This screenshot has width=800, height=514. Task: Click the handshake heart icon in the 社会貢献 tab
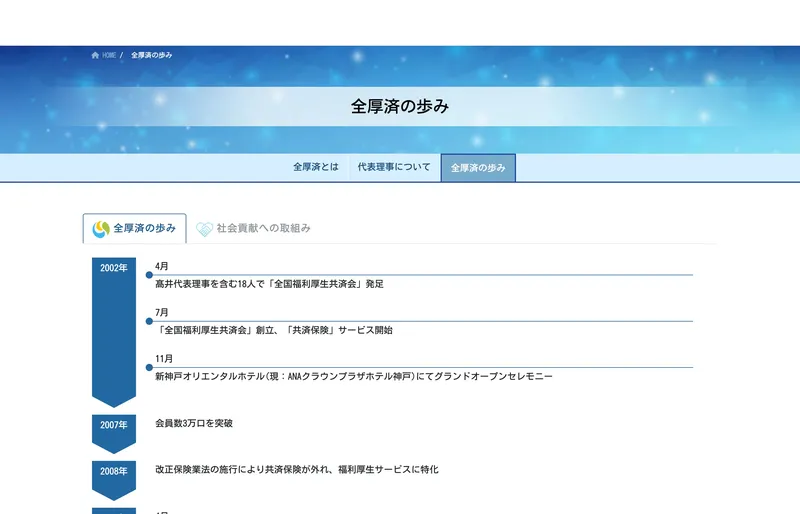tap(204, 229)
